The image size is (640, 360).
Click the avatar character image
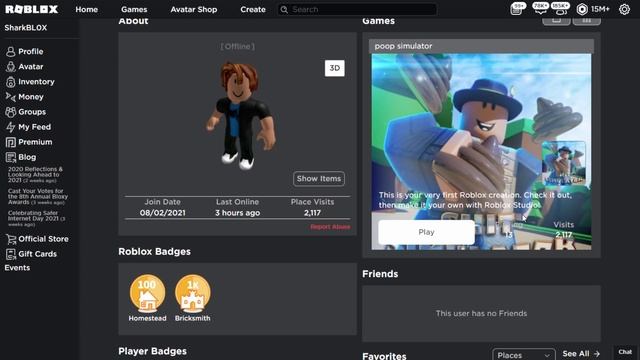pos(240,116)
